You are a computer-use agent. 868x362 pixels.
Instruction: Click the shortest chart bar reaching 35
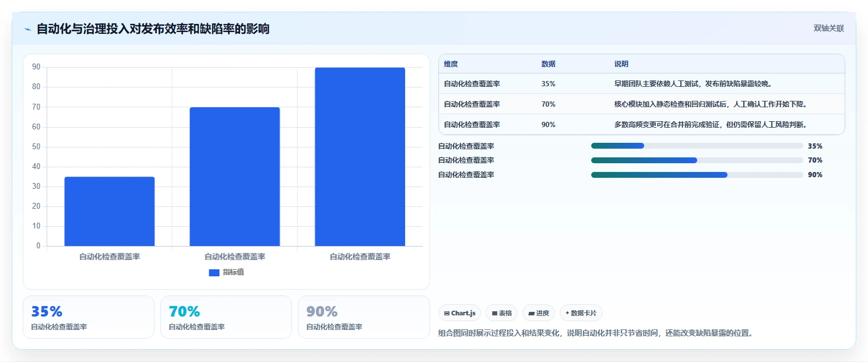[110, 211]
